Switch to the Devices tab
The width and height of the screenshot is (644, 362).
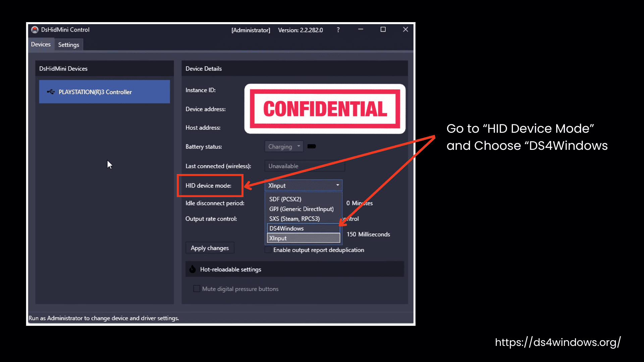tap(41, 44)
